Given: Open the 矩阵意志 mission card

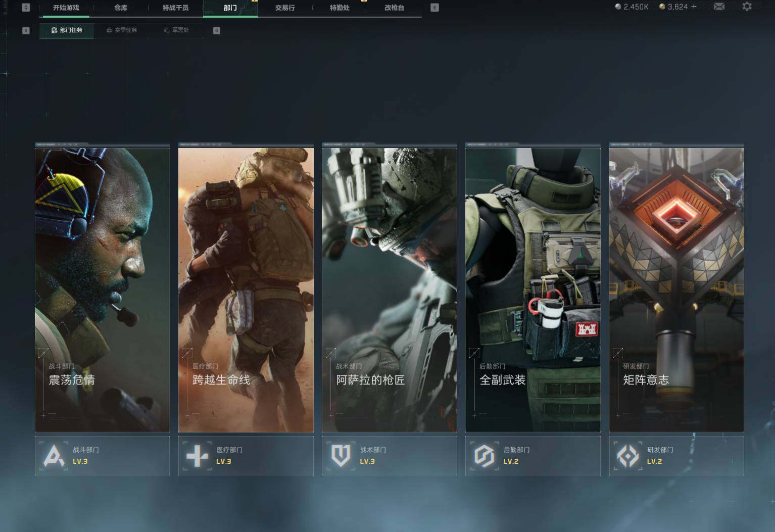Looking at the screenshot, I should click(x=676, y=289).
